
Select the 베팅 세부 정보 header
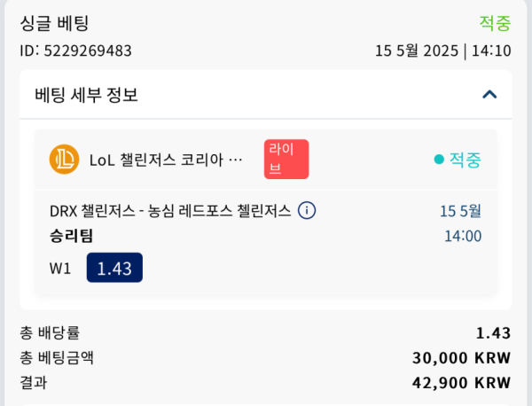[86, 95]
